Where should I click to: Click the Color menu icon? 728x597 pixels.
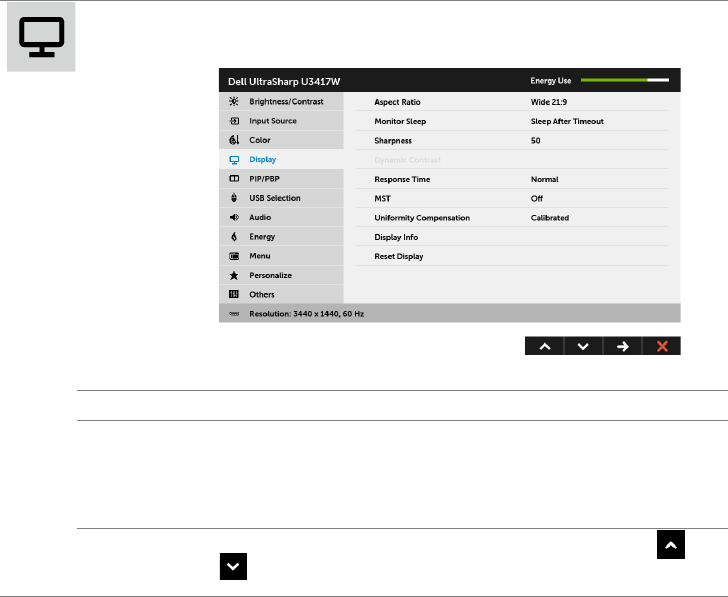(234, 140)
